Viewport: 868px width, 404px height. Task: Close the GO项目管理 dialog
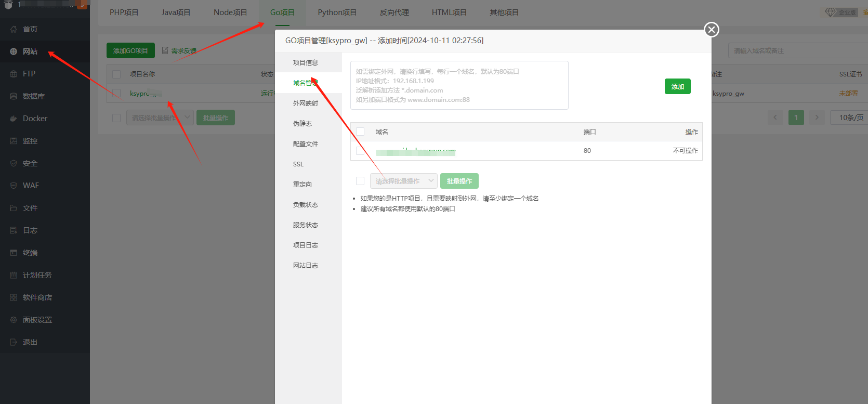(712, 30)
